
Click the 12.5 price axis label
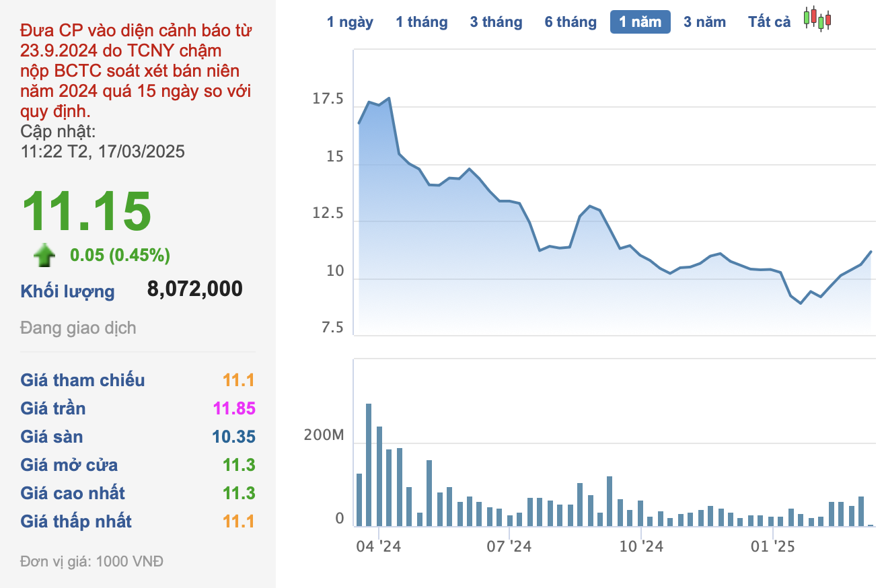coord(328,214)
